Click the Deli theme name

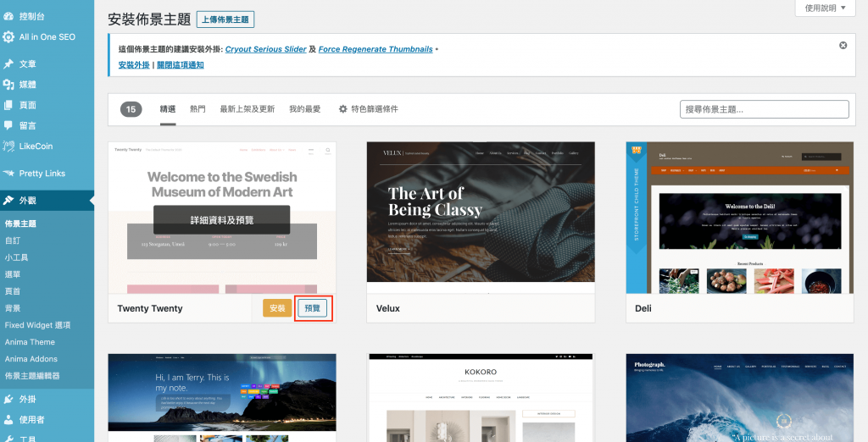click(x=643, y=308)
